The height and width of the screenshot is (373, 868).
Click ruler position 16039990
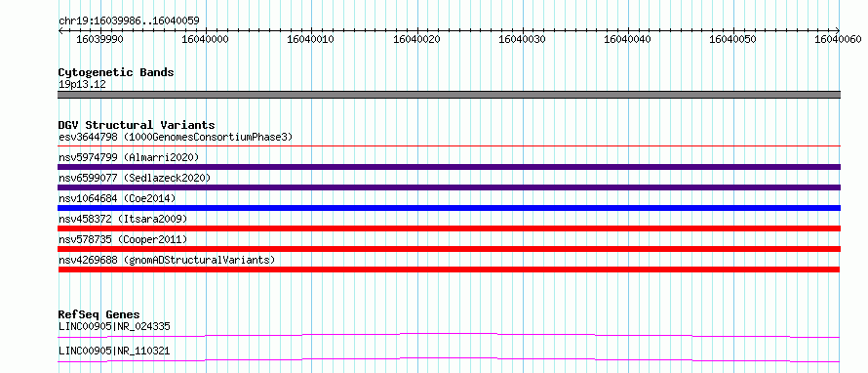tap(100, 39)
